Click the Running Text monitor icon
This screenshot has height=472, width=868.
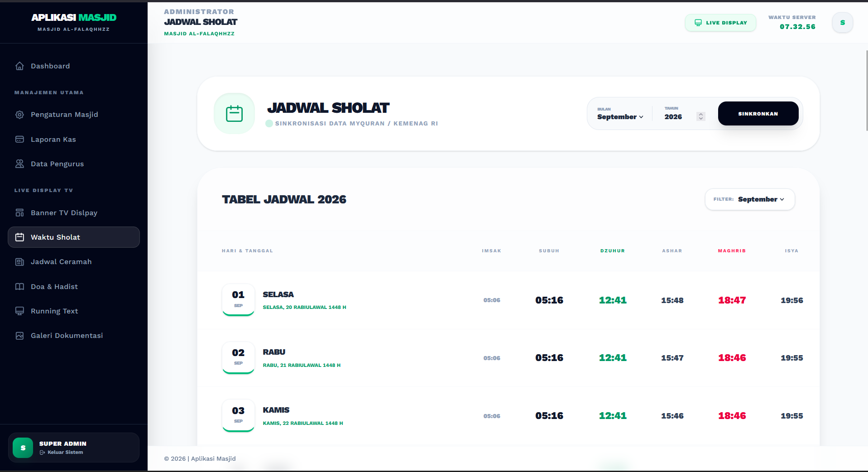(x=19, y=311)
